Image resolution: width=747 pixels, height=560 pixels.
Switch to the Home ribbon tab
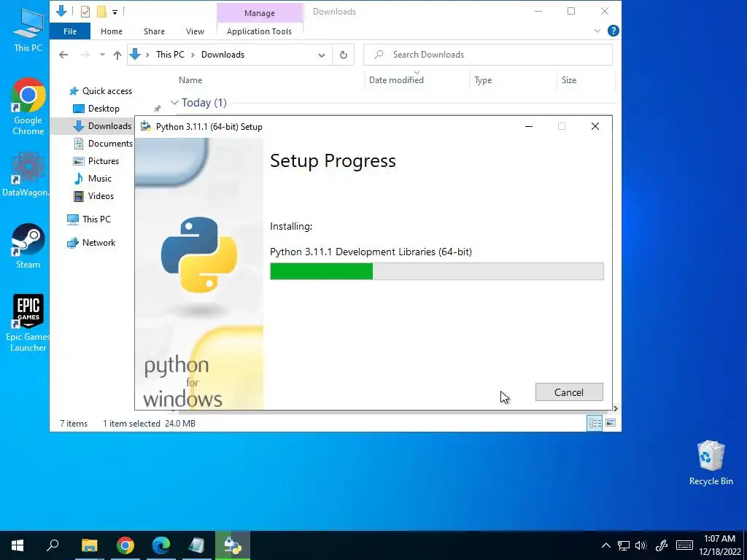pyautogui.click(x=112, y=31)
